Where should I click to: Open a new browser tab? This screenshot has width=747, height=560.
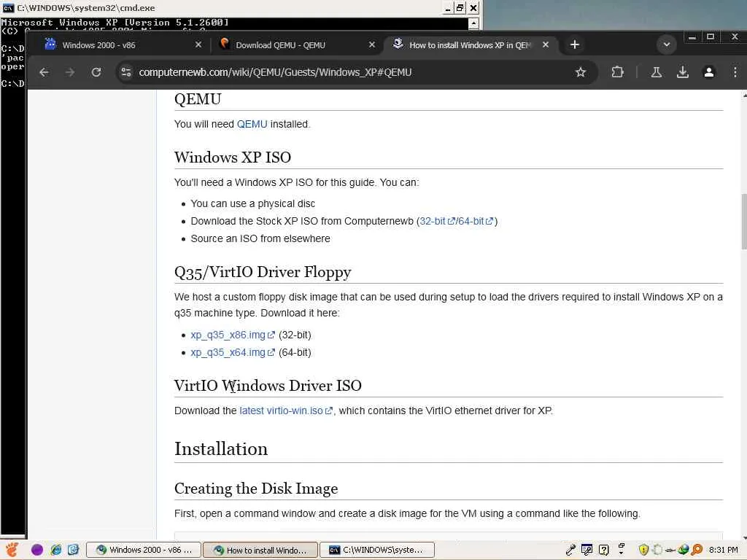coord(575,44)
